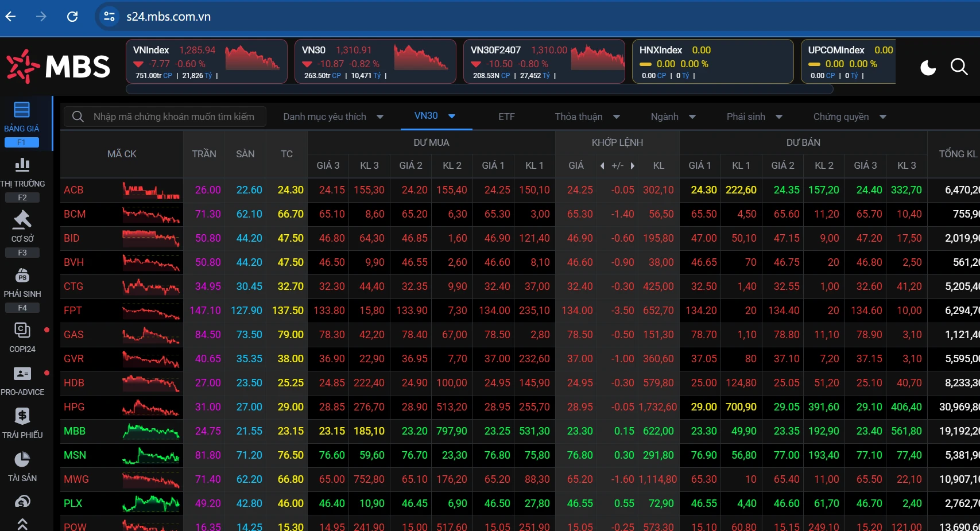Open the Cơ Sở trading icon

pyautogui.click(x=22, y=220)
